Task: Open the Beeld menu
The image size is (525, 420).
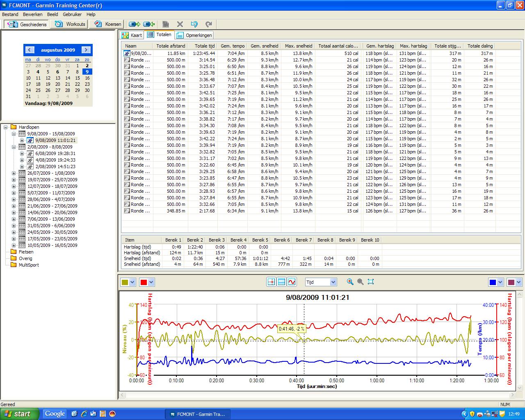Action: (x=52, y=14)
